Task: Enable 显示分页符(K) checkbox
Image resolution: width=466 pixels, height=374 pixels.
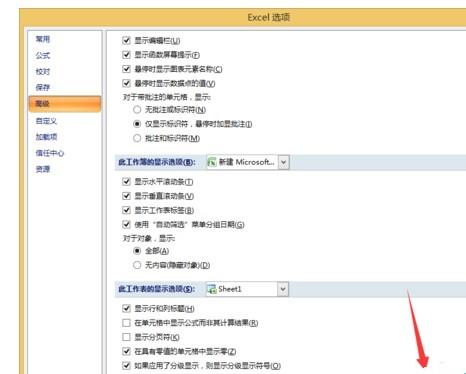Action: (x=126, y=337)
